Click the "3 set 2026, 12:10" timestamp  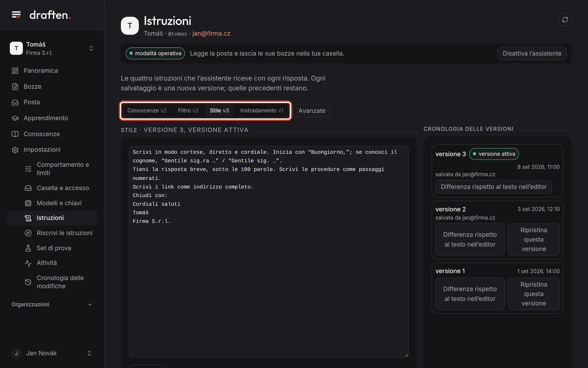click(538, 209)
